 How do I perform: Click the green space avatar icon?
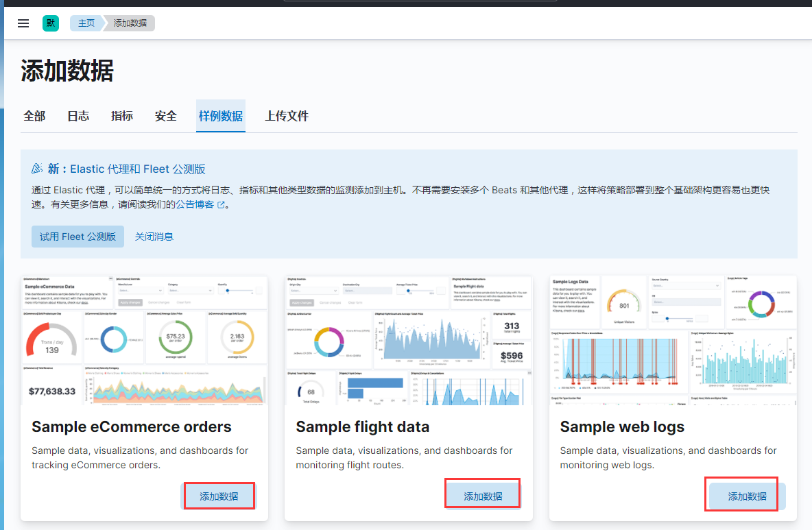click(51, 23)
